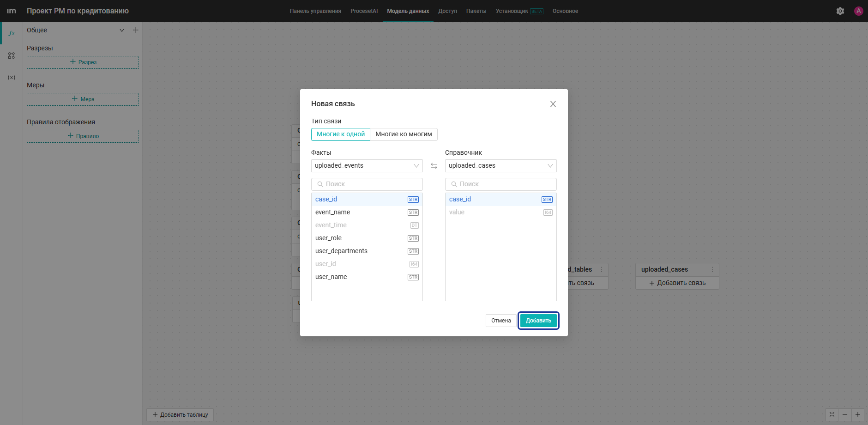
Task: Open the blocks sidebar icon
Action: [12, 55]
